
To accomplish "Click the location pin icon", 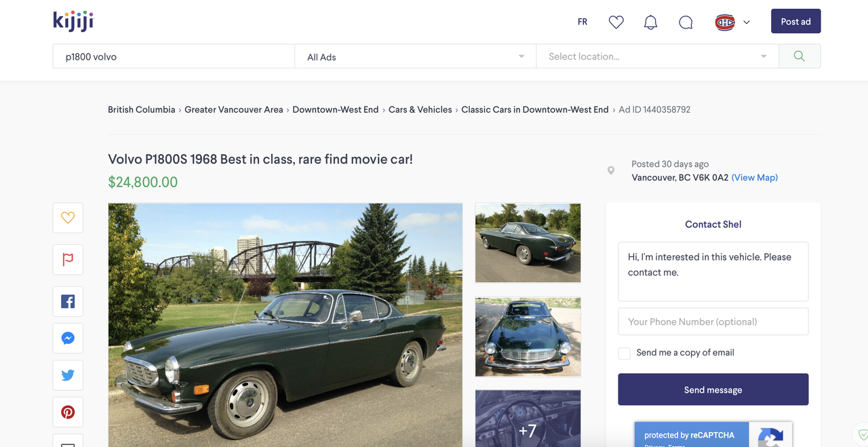I will click(x=611, y=171).
